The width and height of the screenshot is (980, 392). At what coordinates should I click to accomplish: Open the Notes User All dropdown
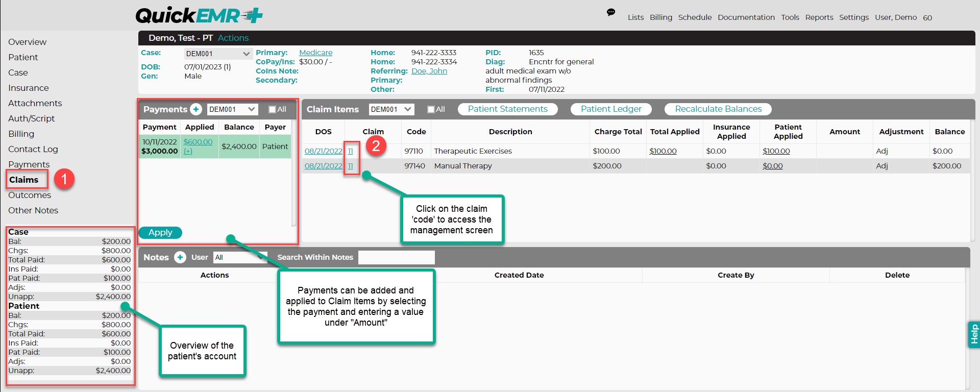pos(240,257)
